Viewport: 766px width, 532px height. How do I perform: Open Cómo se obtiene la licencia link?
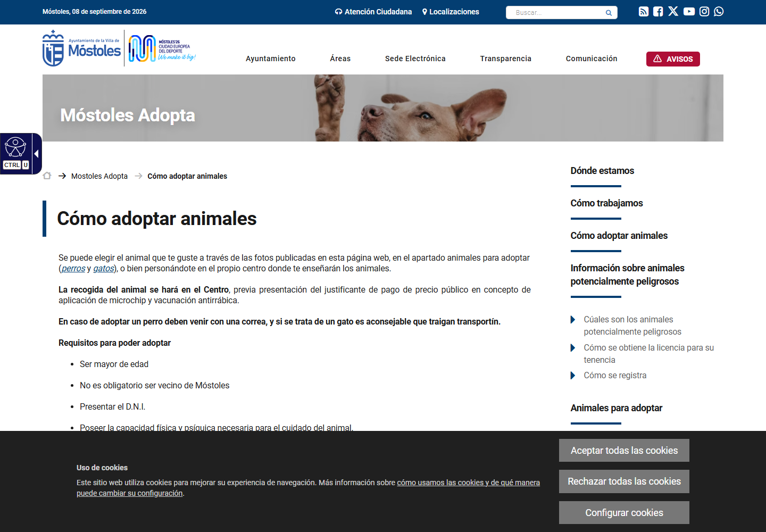pos(648,354)
